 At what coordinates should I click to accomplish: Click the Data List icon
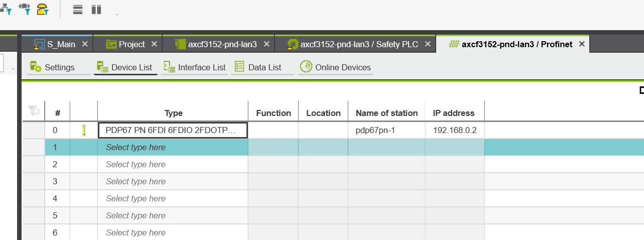coord(239,66)
